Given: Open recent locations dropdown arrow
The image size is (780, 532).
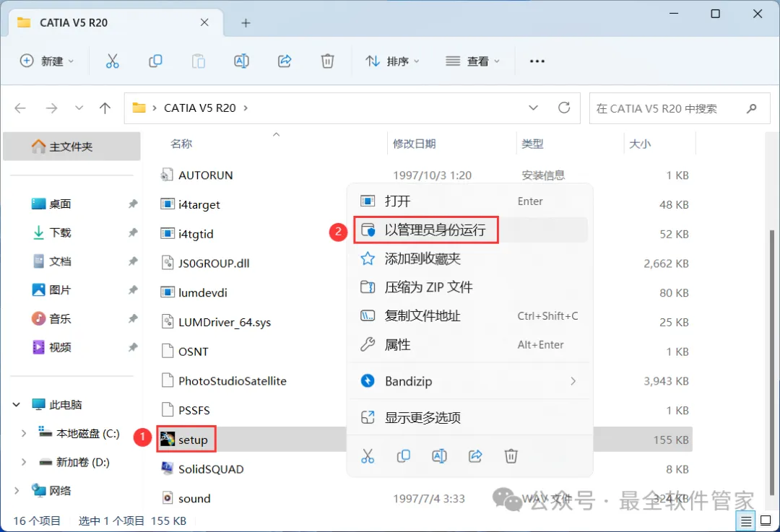Looking at the screenshot, I should point(79,108).
